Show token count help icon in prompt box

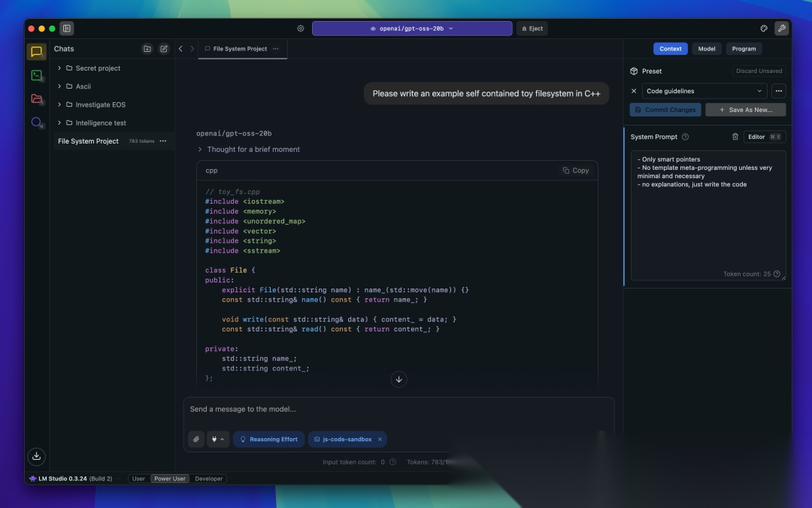(x=776, y=274)
